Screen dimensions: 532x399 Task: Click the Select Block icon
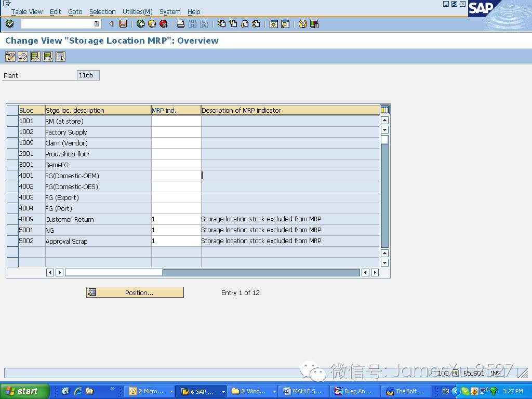pos(48,56)
